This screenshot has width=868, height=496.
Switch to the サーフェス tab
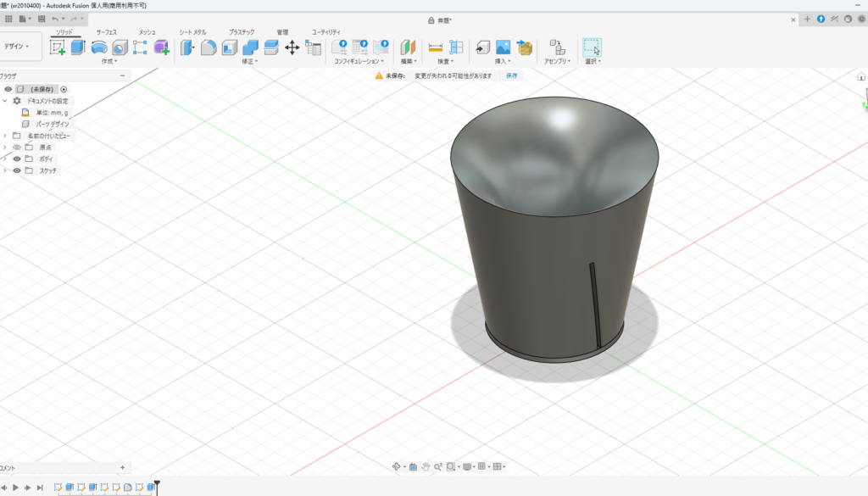click(107, 31)
